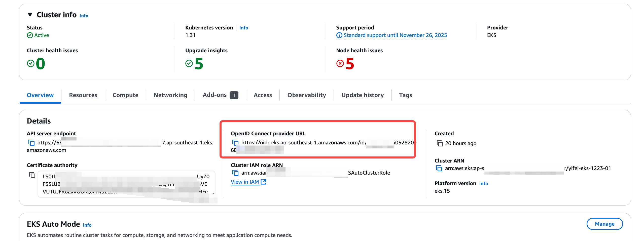Open Info link next to Kubernetes version
Screen dimensions: 644x241
tap(243, 28)
